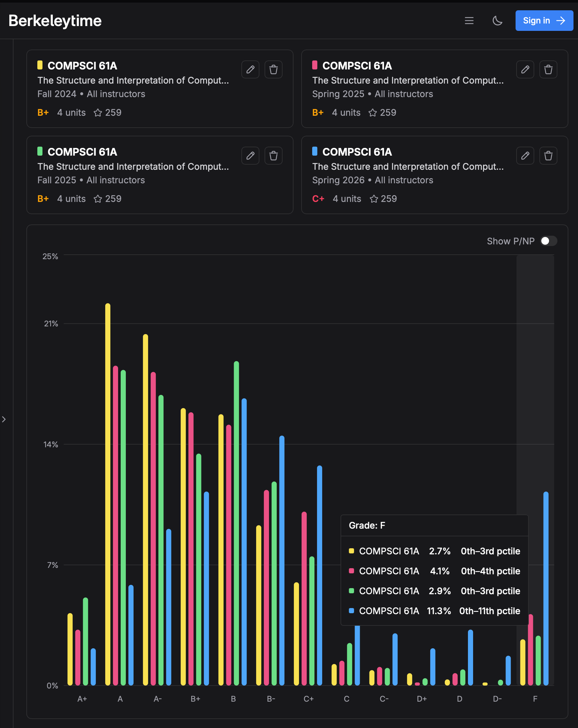
Task: Click yellow color swatch on Fall 2024 card
Action: [40, 65]
